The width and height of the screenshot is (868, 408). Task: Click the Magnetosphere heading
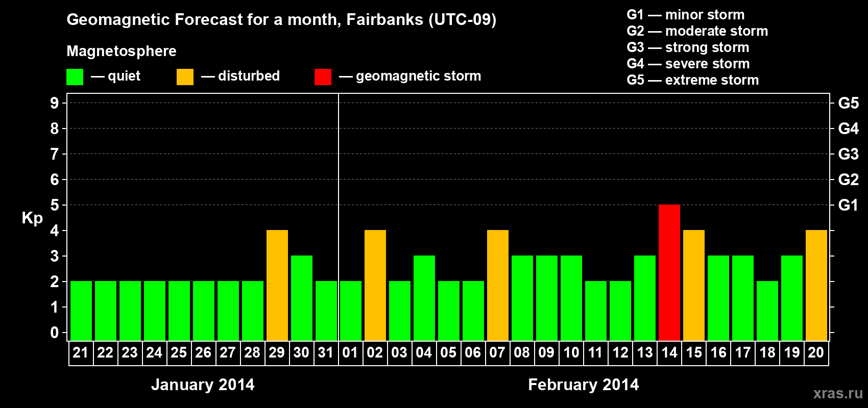point(122,51)
